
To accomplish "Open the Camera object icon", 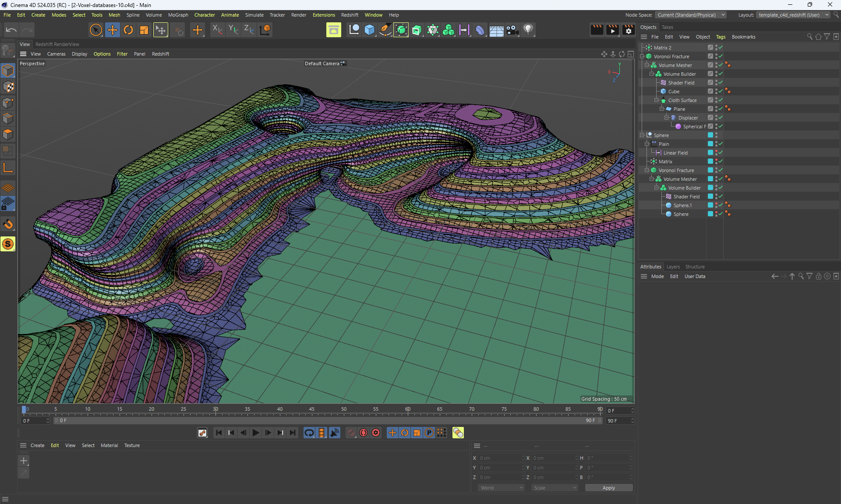I will [x=512, y=30].
